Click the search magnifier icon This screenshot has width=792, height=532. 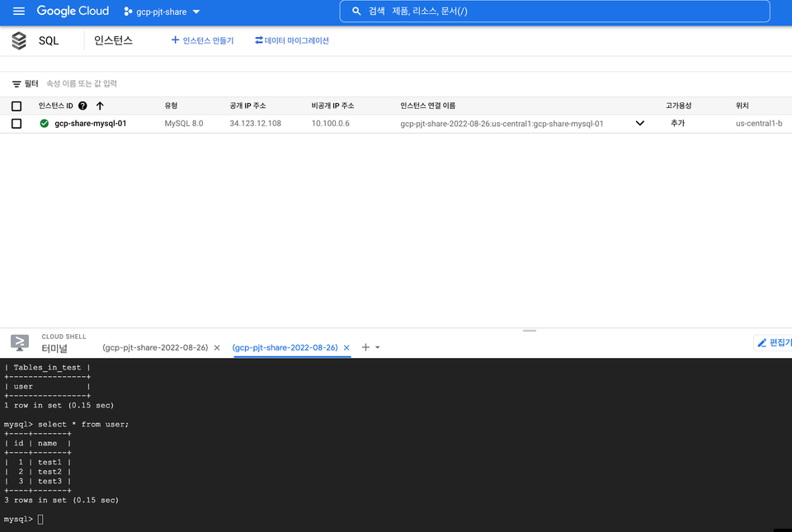[x=356, y=11]
